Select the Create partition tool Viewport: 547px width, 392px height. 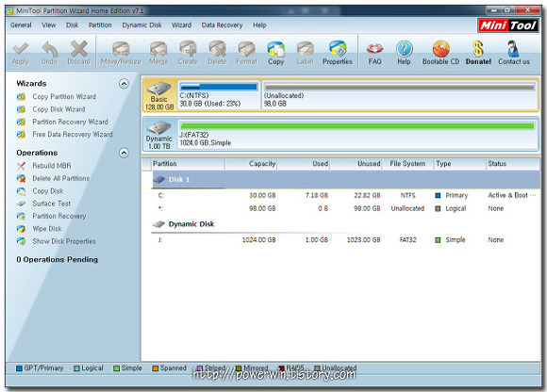pyautogui.click(x=188, y=53)
